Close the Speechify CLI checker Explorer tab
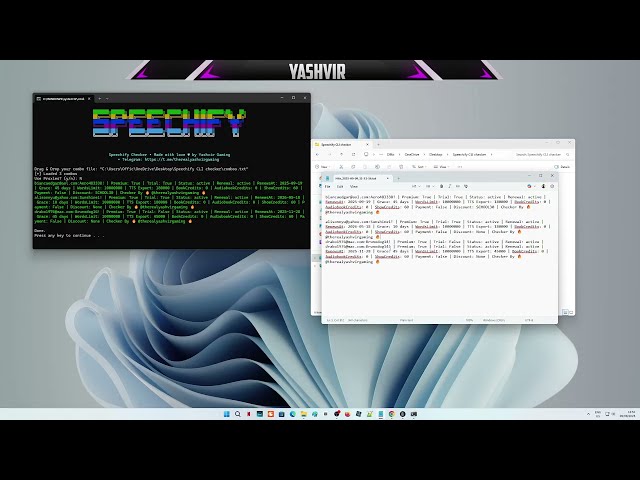The width and height of the screenshot is (640, 480). pos(367,144)
